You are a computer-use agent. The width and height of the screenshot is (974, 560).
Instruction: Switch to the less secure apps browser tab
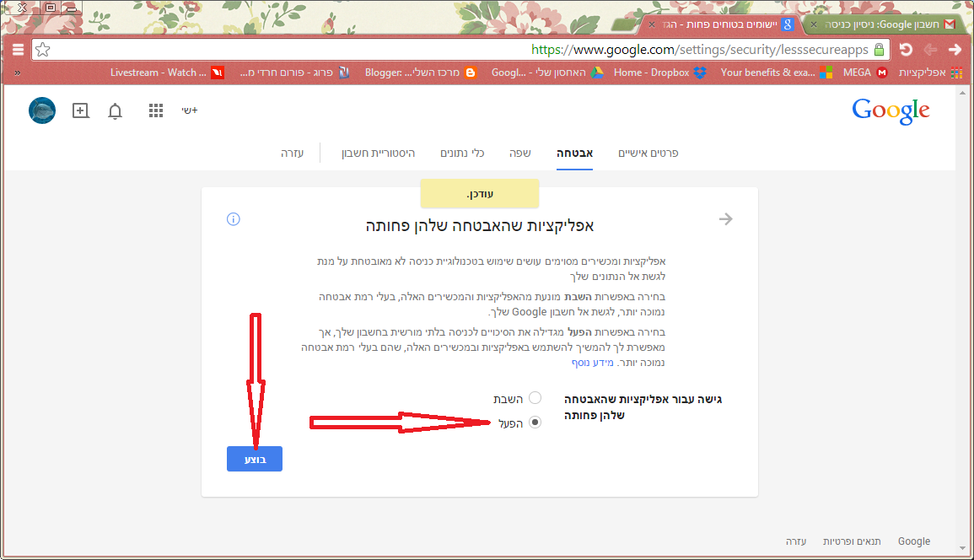[720, 24]
